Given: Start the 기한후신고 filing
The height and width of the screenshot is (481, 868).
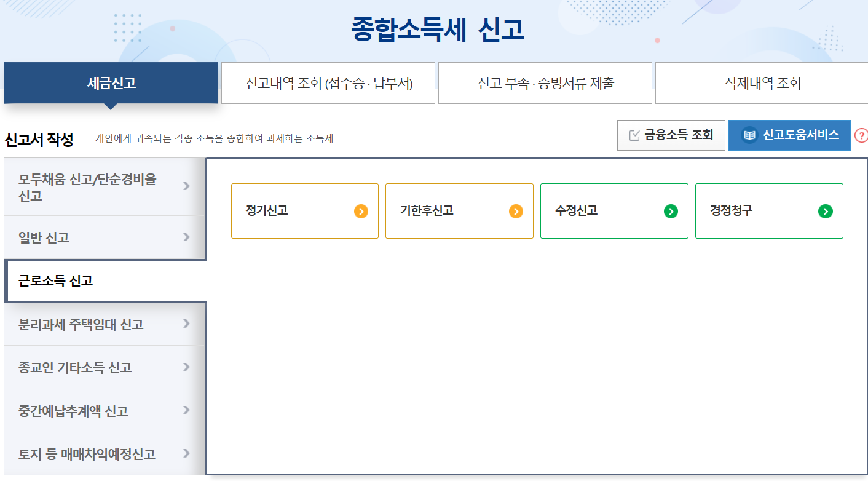Looking at the screenshot, I should (x=459, y=211).
